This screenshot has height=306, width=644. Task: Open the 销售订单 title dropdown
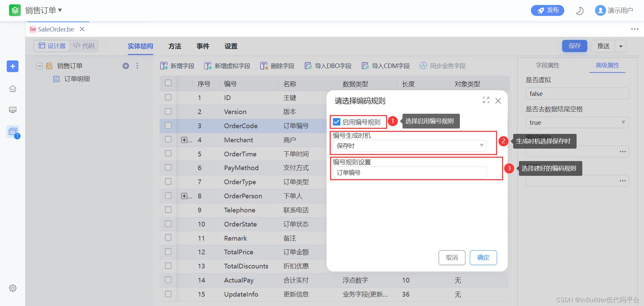pos(44,10)
